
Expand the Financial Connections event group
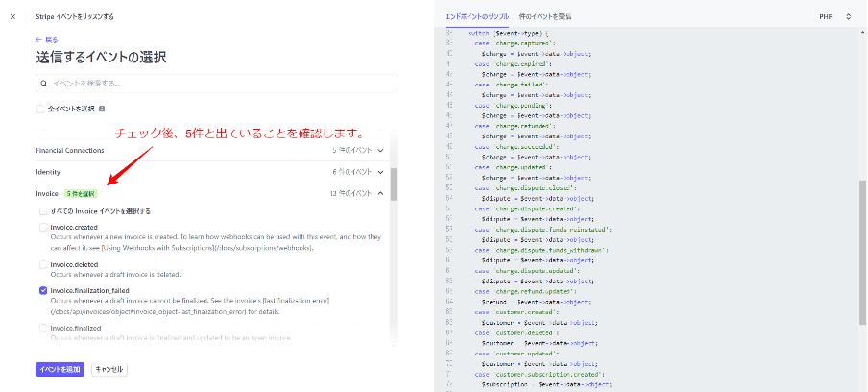[381, 150]
